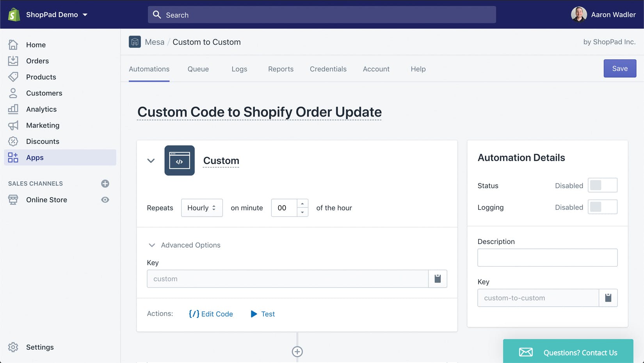Decrease the minute with down arrow
644x363 pixels.
click(302, 212)
